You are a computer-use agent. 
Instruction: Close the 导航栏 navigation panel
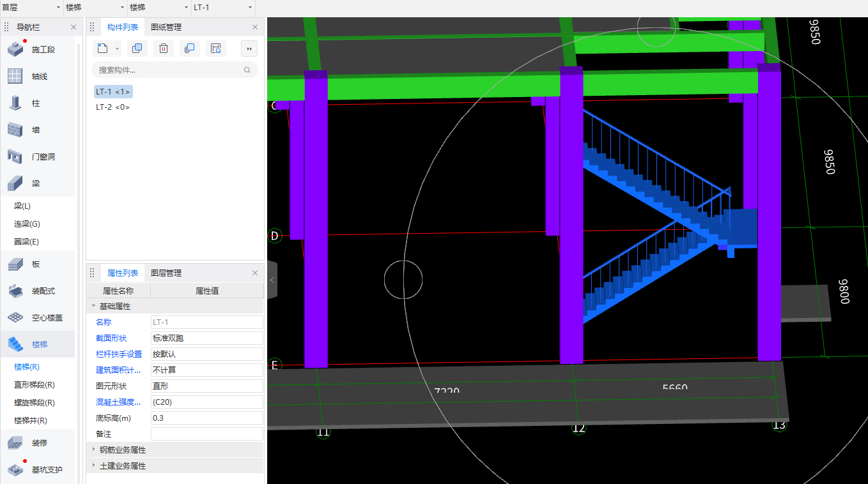point(73,27)
